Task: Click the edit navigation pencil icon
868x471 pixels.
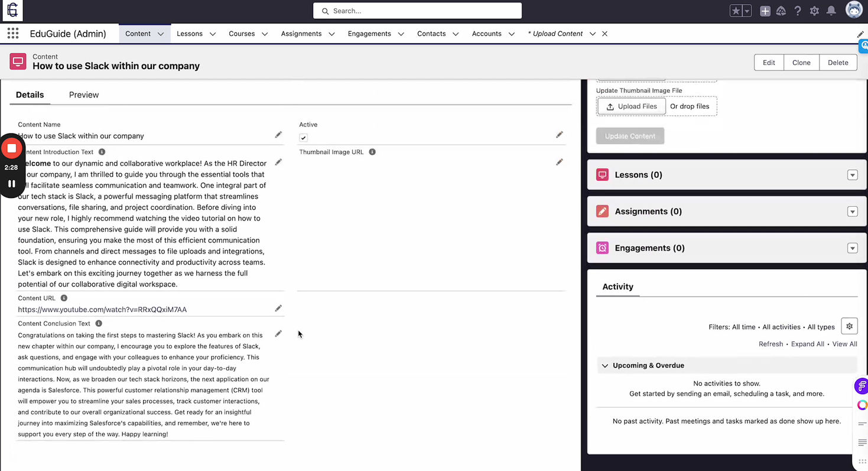Action: 860,34
